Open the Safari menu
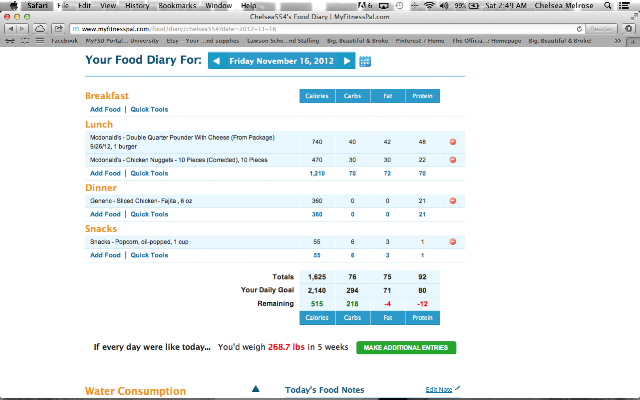 [37, 6]
